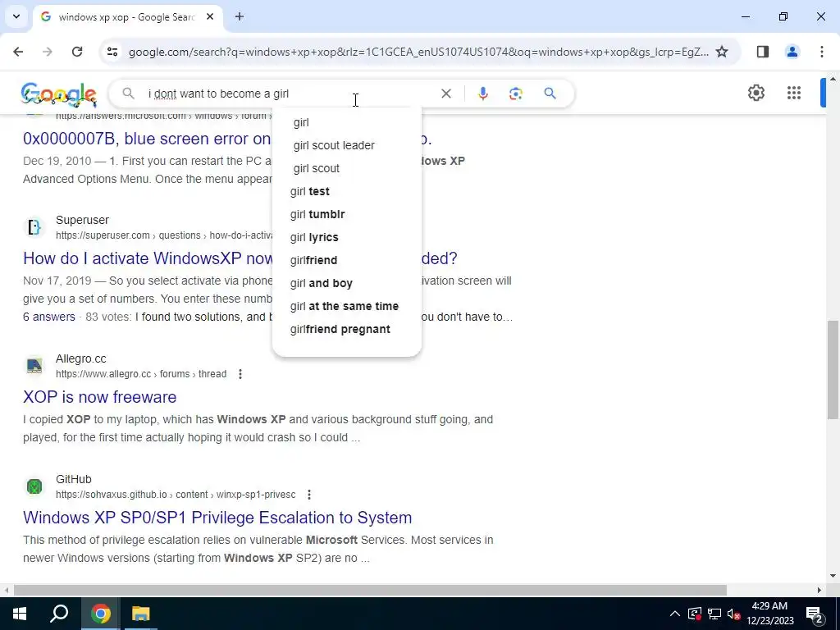This screenshot has width=840, height=630.
Task: Click the GitHub result favicon
Action: point(34,486)
